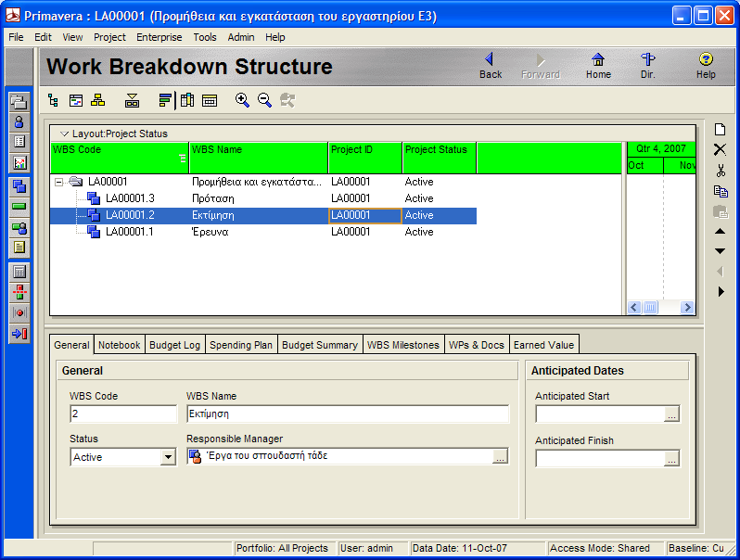Click the WBS Code input field
The image size is (740, 560).
point(123,414)
